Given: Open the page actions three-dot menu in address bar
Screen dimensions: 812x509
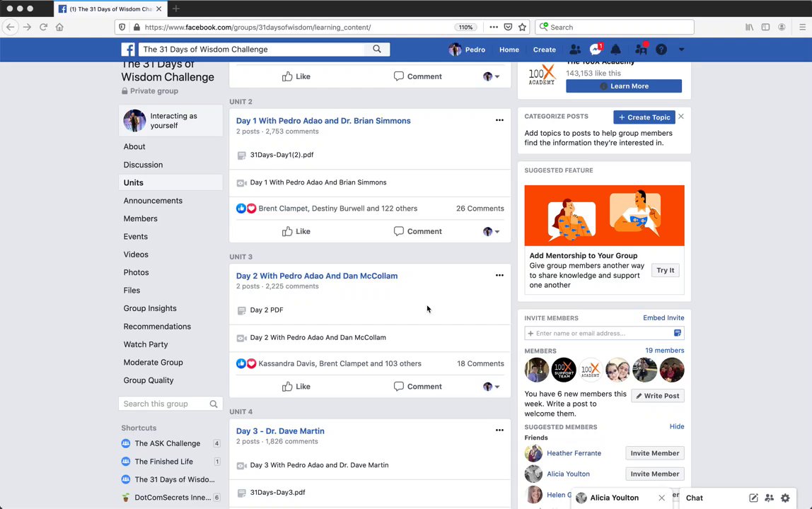Looking at the screenshot, I should [x=494, y=27].
